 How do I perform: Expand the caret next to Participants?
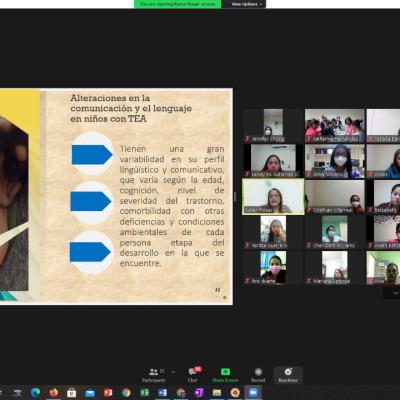(173, 372)
